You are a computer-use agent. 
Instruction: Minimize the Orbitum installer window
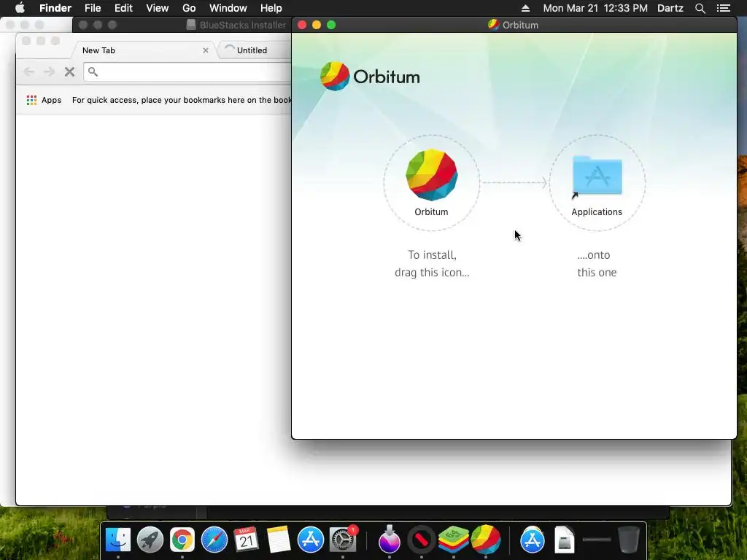point(317,25)
